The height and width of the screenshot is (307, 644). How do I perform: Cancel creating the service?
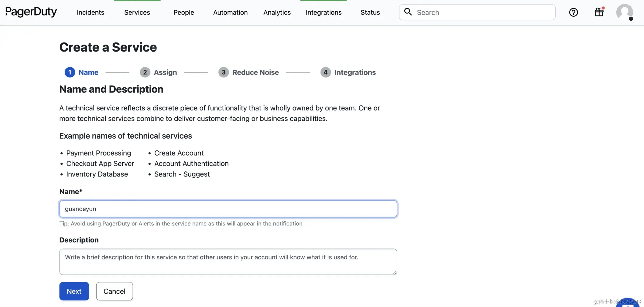[115, 291]
